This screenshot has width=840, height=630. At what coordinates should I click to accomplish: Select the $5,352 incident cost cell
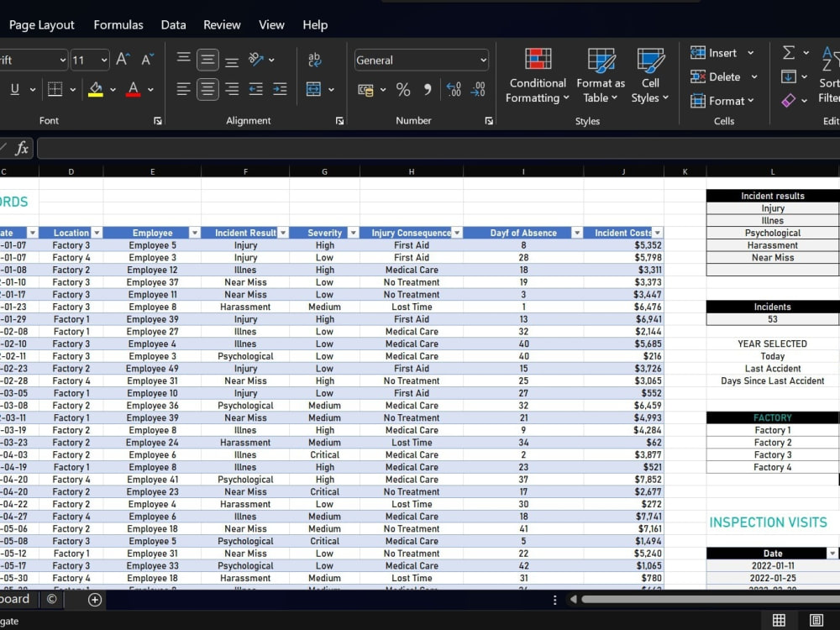pyautogui.click(x=623, y=245)
